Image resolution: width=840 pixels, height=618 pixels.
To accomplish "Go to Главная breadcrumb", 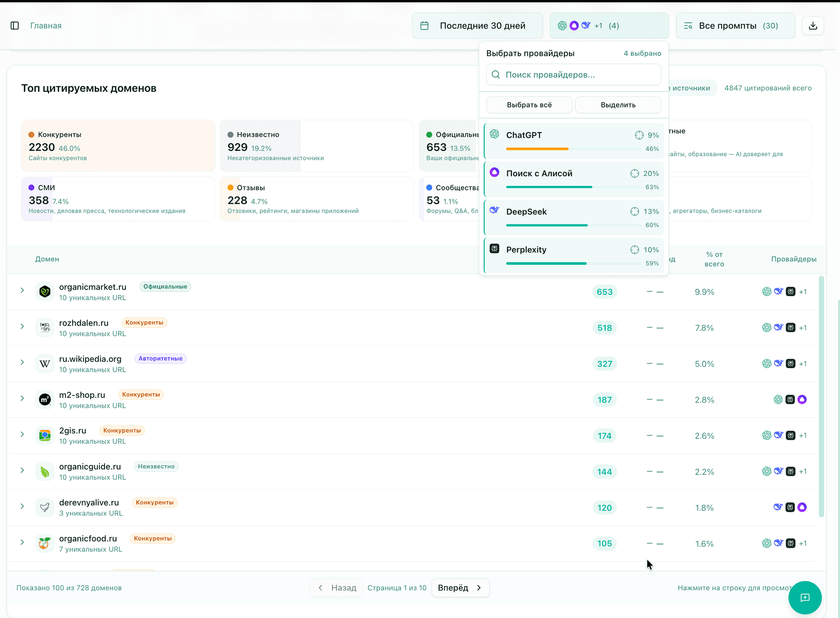I will (46, 26).
